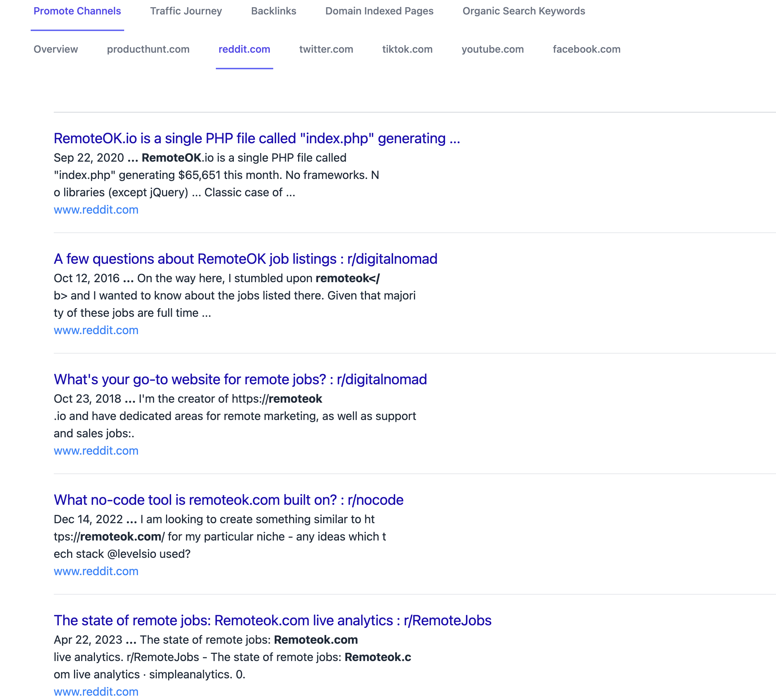776x700 pixels.
Task: Select the Overview sub-tab
Action: tap(56, 49)
